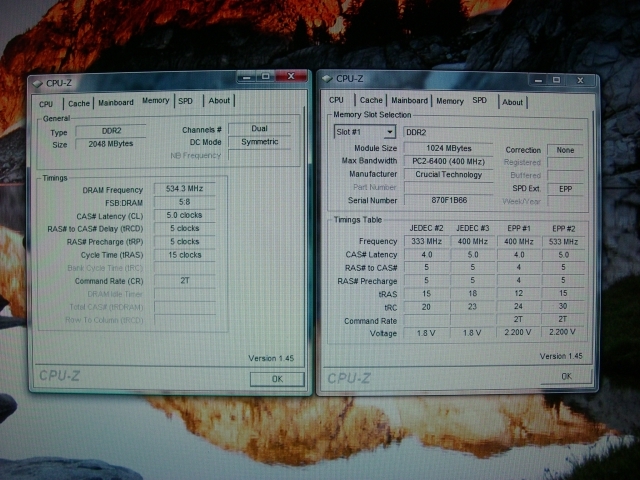Click SPD Ext. field showing EPP
Image resolution: width=640 pixels, height=480 pixels.
tap(565, 189)
